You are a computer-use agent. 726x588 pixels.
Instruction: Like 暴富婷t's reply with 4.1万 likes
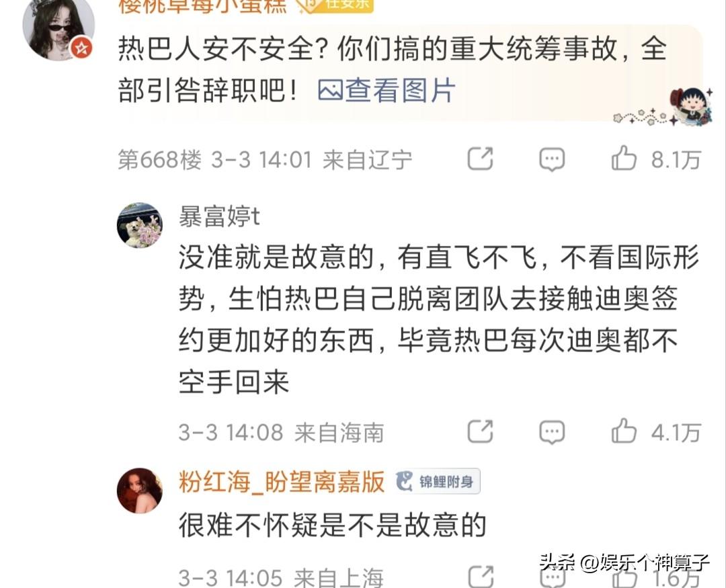click(x=655, y=431)
